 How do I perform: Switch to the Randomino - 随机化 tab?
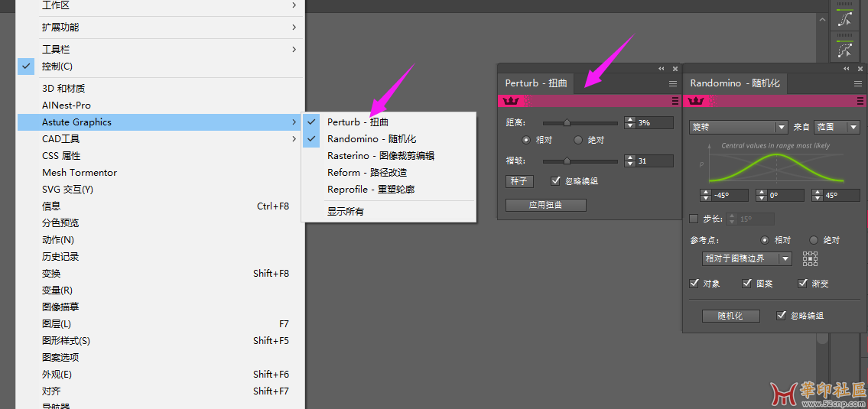735,83
